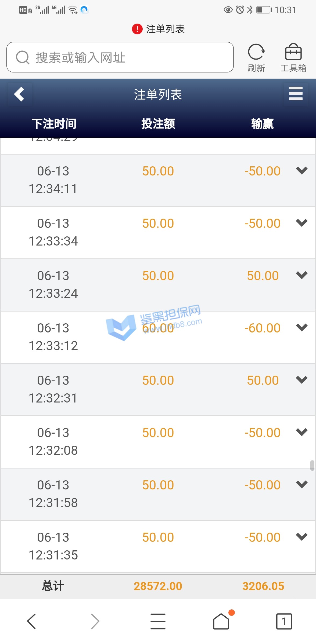Image resolution: width=316 pixels, height=644 pixels.
Task: Tap the back arrow in the blue header
Action: (x=20, y=94)
